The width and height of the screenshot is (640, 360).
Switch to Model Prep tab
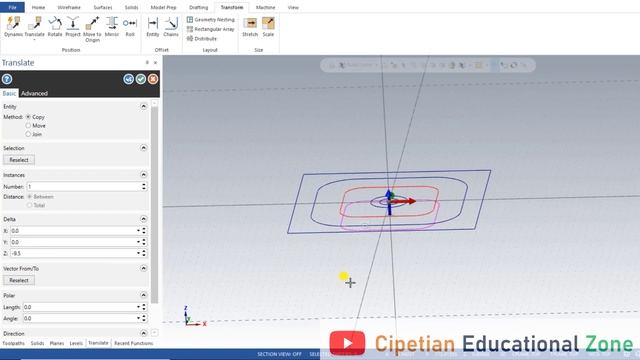pyautogui.click(x=163, y=7)
